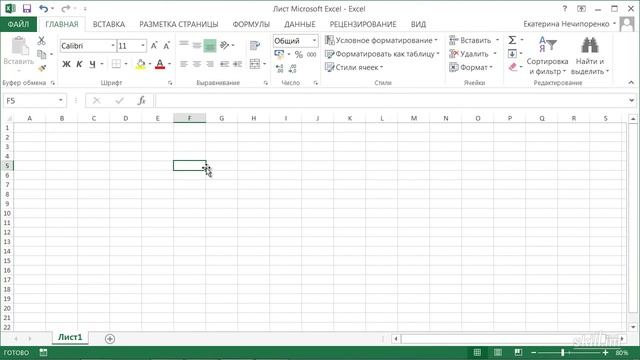Click the account name Екатерина Нечипоренко

[566, 24]
